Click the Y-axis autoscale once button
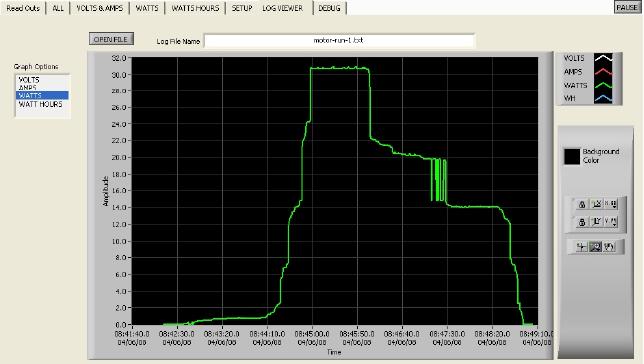644x364 pixels. 596,222
